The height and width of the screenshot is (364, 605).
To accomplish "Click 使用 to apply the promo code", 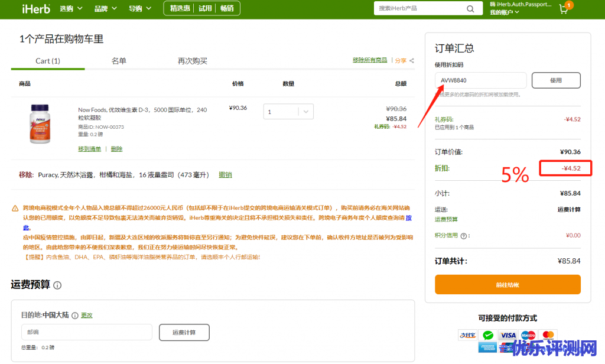I will [x=555, y=80].
